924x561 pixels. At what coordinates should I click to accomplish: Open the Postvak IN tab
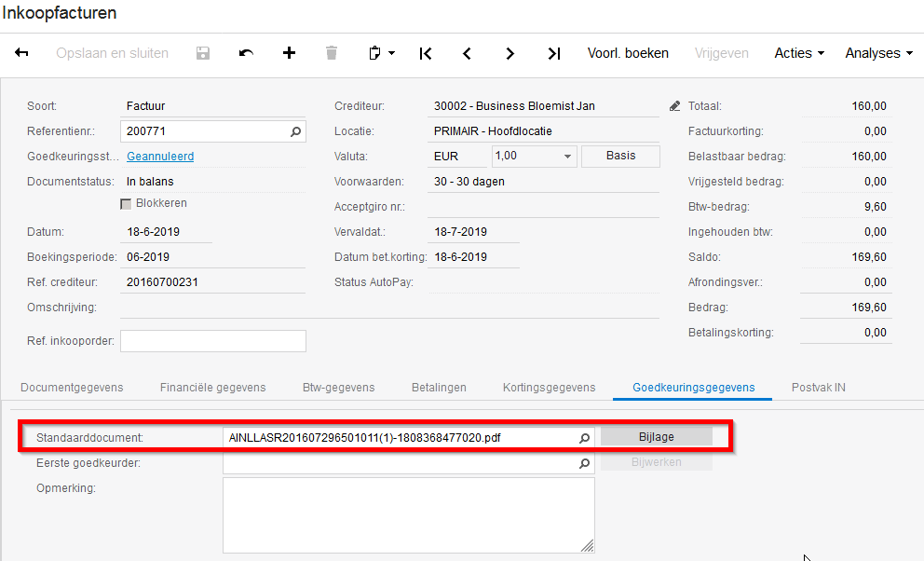[x=818, y=387]
